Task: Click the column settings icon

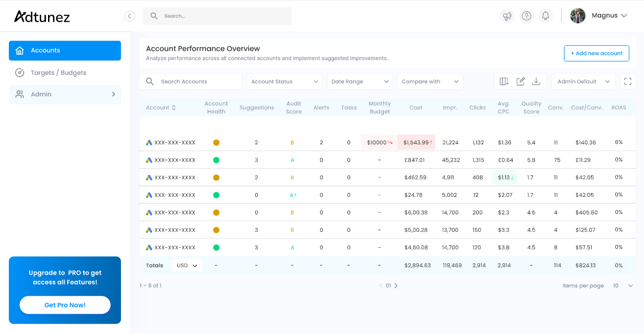Action: click(504, 82)
